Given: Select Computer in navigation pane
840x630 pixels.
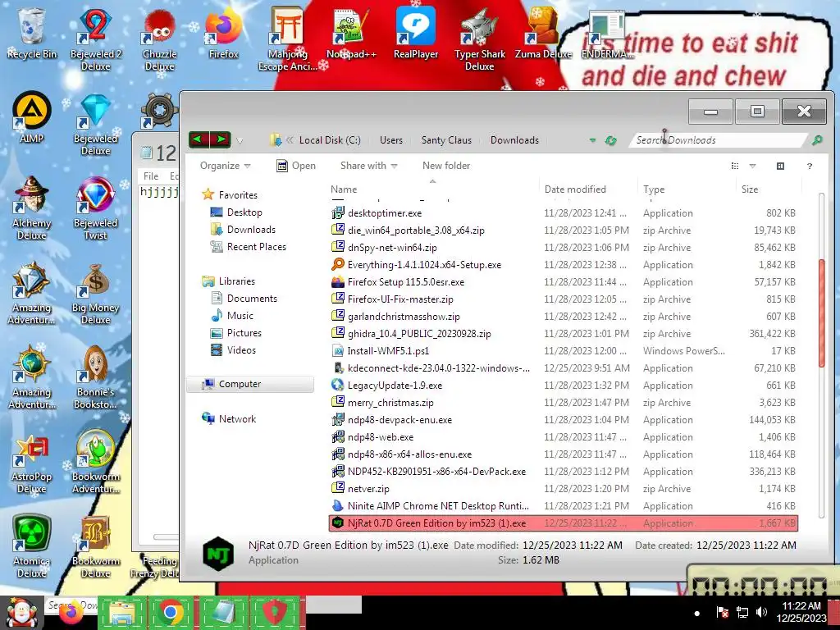Looking at the screenshot, I should click(x=249, y=384).
